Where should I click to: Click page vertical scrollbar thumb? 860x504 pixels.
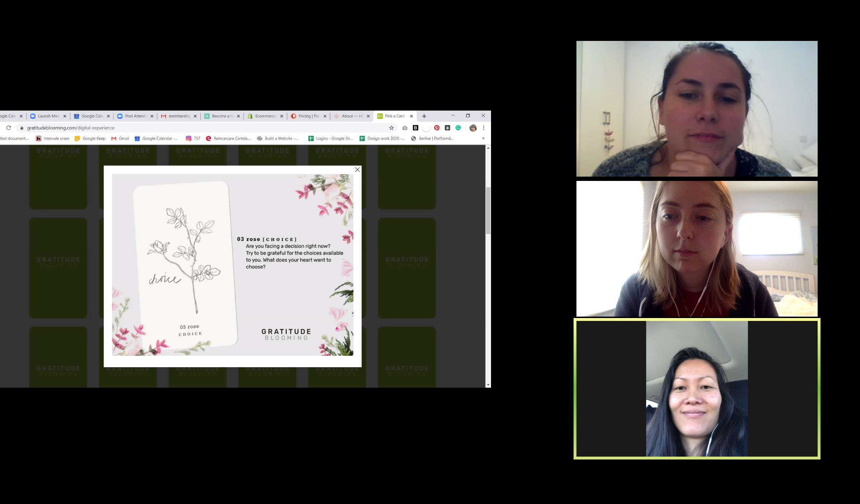[x=488, y=210]
